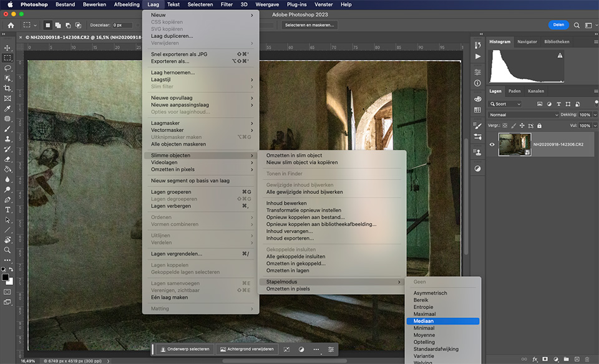Toggle the type layer filter
The width and height of the screenshot is (599, 364).
click(558, 104)
